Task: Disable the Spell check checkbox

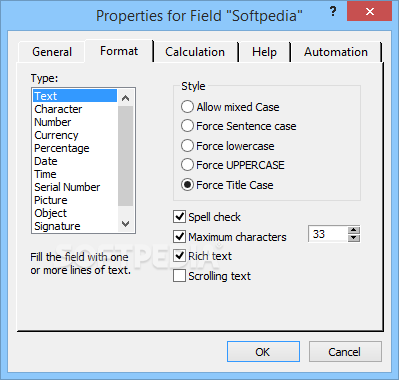Action: (x=207, y=217)
